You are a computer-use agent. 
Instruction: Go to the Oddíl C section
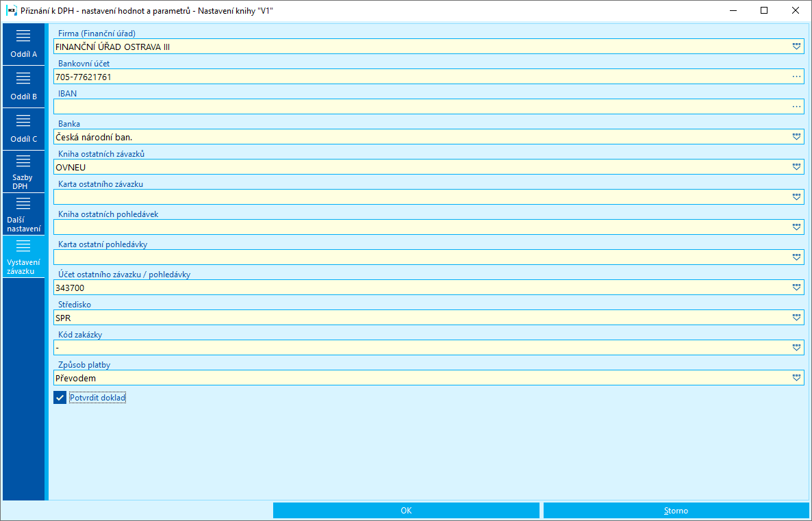tap(23, 129)
